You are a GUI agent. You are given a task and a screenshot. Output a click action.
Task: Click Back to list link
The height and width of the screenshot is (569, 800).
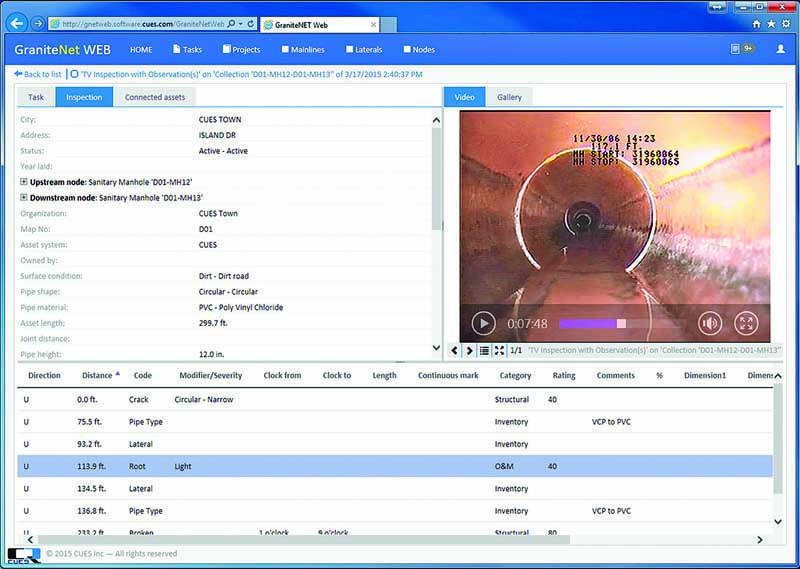(38, 75)
